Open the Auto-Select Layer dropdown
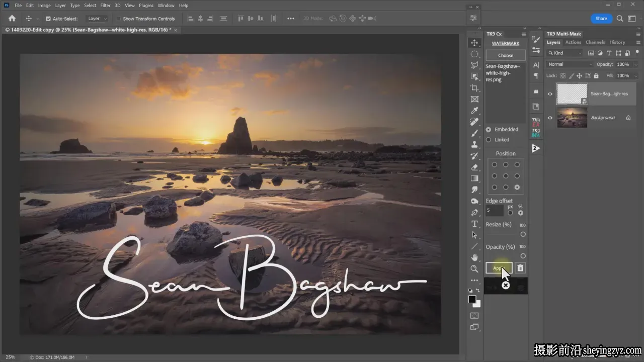644x362 pixels. [x=97, y=19]
